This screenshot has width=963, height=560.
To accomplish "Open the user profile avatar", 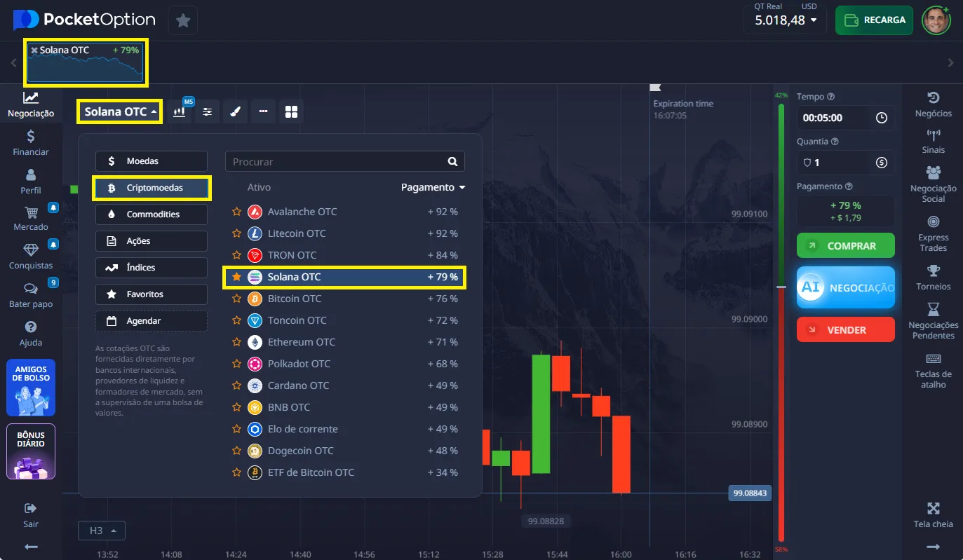I will 936,20.
